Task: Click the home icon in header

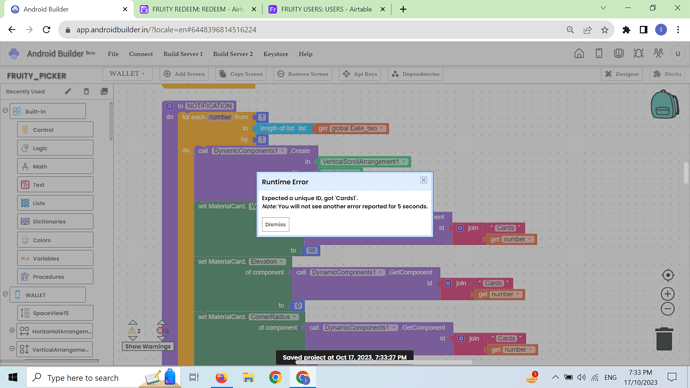Action: coord(579,53)
